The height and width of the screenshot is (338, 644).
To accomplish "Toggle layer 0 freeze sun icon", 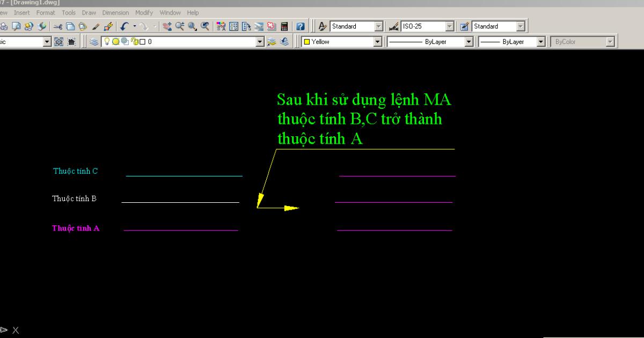I will pyautogui.click(x=115, y=41).
